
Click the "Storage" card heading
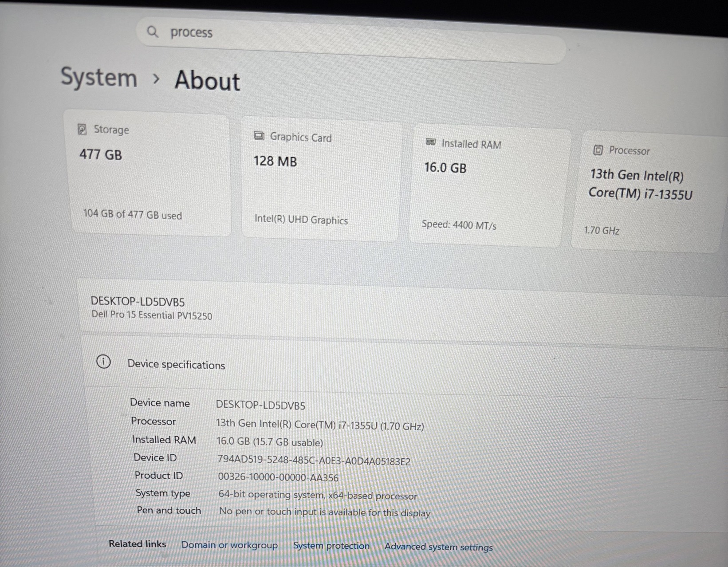(111, 130)
